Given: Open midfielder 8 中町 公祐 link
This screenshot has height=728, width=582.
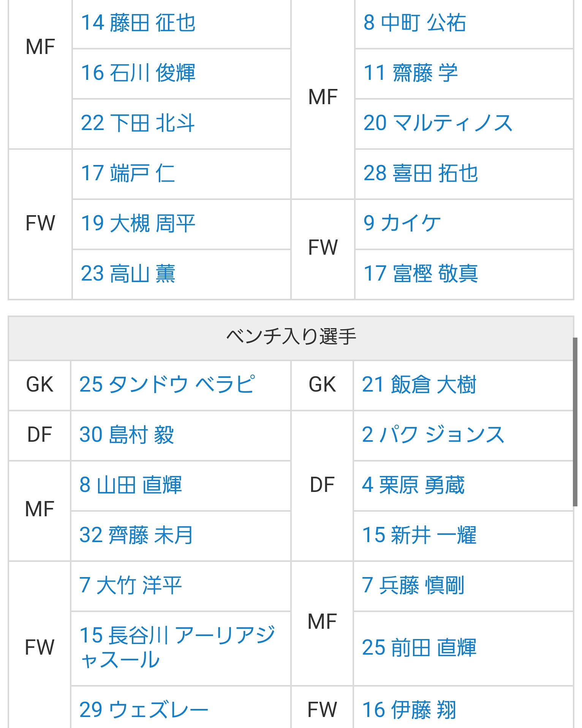Looking at the screenshot, I should [x=414, y=23].
